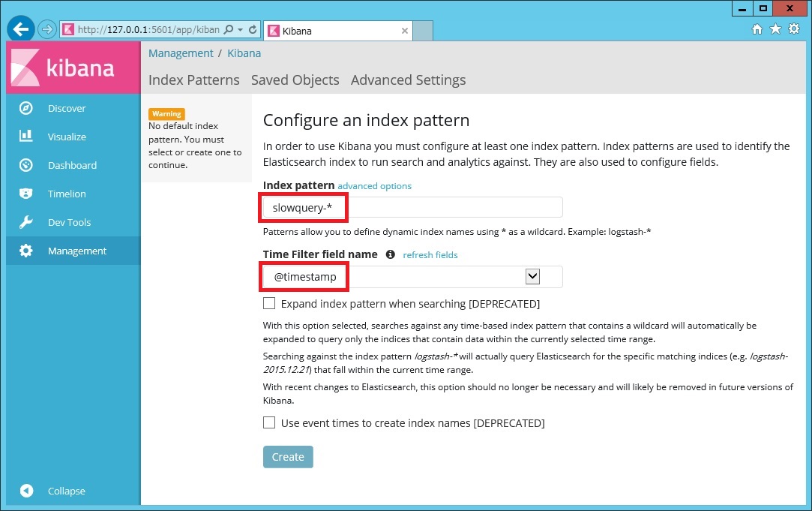Click the Warning badge

(166, 113)
